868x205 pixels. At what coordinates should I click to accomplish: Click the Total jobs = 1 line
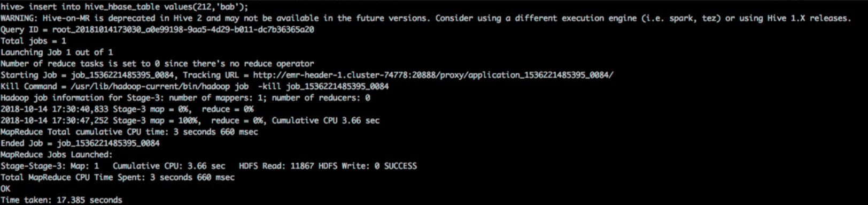(34, 41)
